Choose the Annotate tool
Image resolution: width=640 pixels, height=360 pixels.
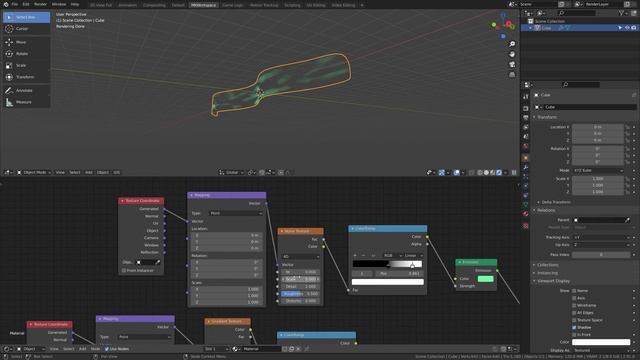pyautogui.click(x=27, y=91)
